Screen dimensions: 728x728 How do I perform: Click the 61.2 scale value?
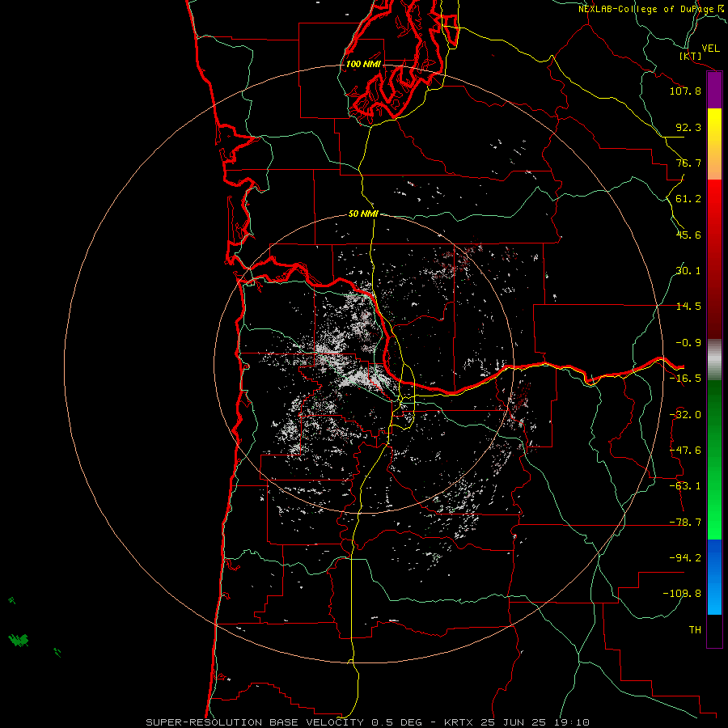[688, 199]
